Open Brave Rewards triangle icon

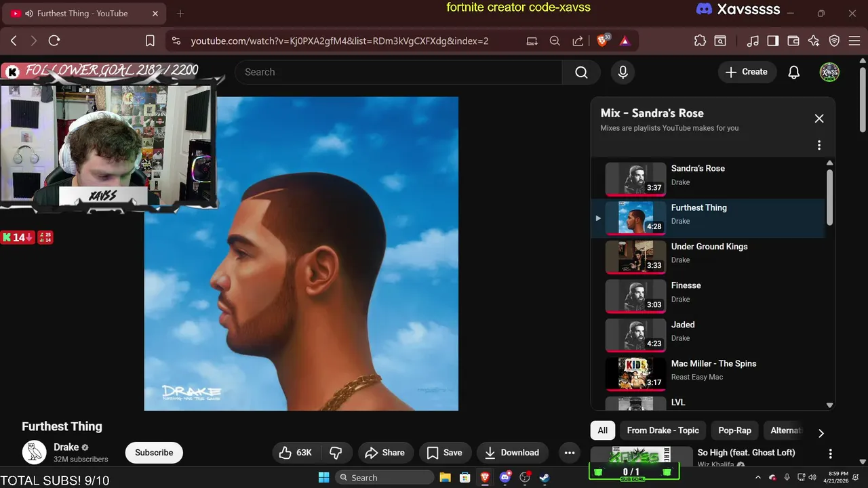625,41
